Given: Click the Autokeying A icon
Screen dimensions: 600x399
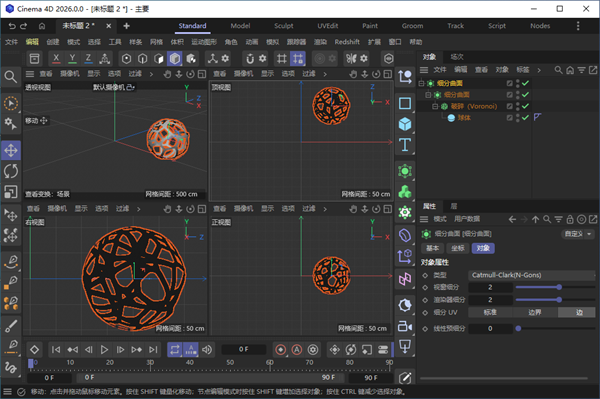Looking at the screenshot, I should coord(297,350).
